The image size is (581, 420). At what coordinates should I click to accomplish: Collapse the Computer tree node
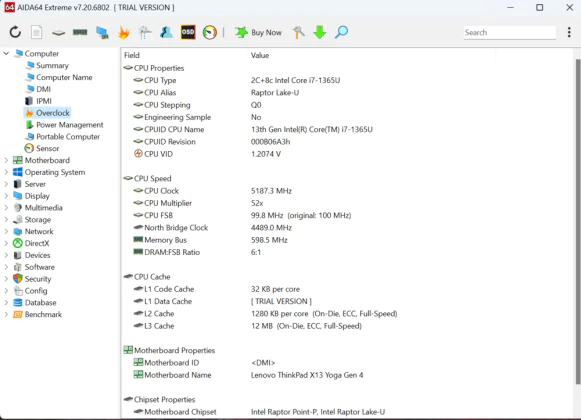click(6, 53)
